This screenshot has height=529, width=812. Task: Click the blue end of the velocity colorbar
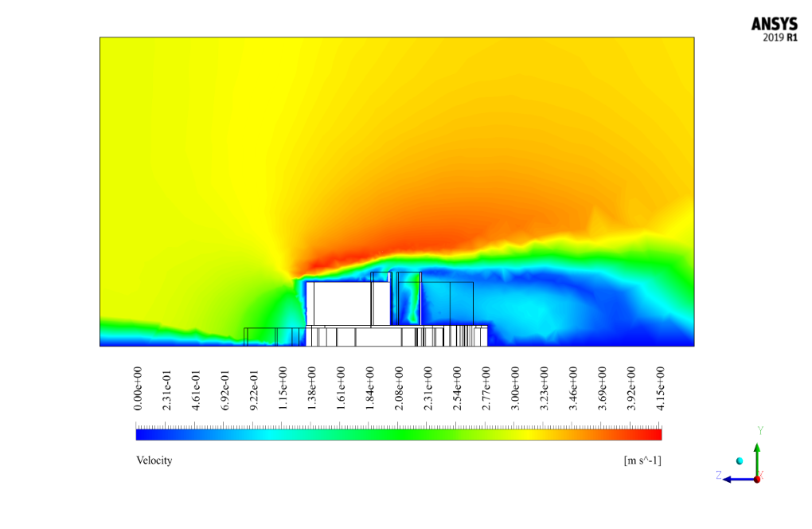142,434
